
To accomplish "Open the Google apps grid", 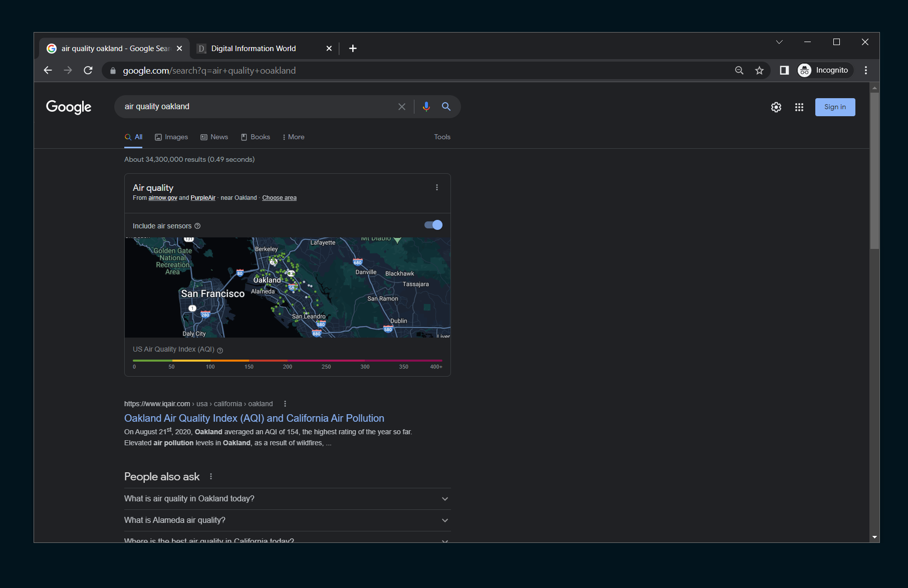I will pos(799,107).
